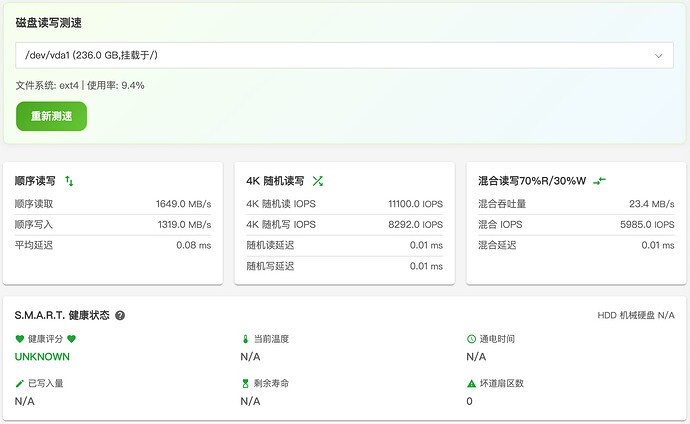690x424 pixels.
Task: Click the 已写入量 label
Action: (45, 384)
